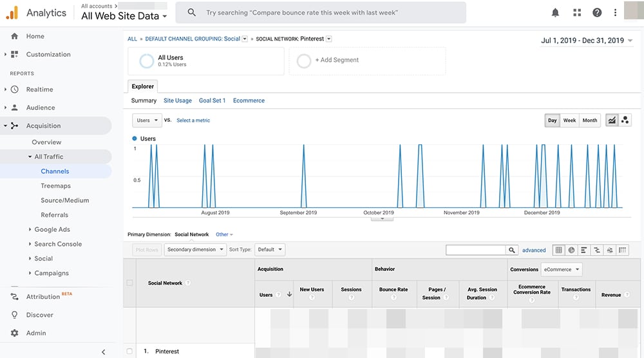This screenshot has width=644, height=358.
Task: Open the notifications bell
Action: pos(555,13)
